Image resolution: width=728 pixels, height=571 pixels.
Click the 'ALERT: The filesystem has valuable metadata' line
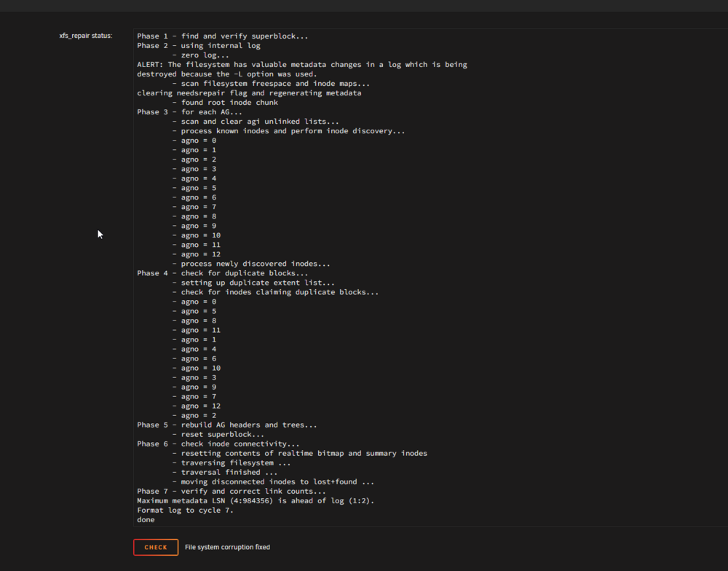[x=302, y=65]
